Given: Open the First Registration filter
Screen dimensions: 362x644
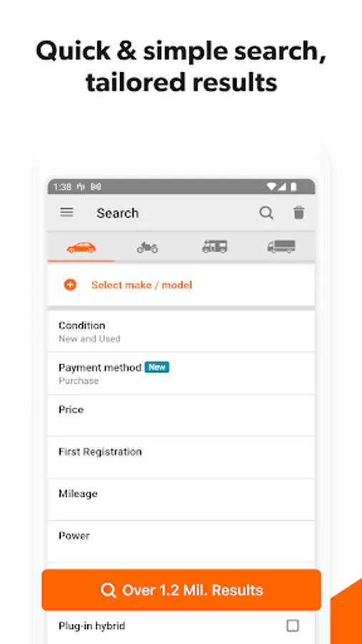Looking at the screenshot, I should pos(181,457).
